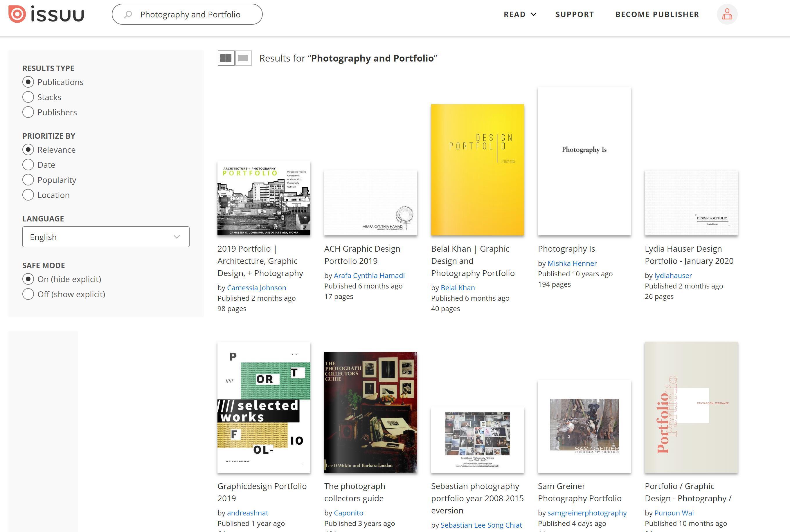The width and height of the screenshot is (790, 532).
Task: Open The Photograph Collector's Guide cover
Action: (x=370, y=412)
